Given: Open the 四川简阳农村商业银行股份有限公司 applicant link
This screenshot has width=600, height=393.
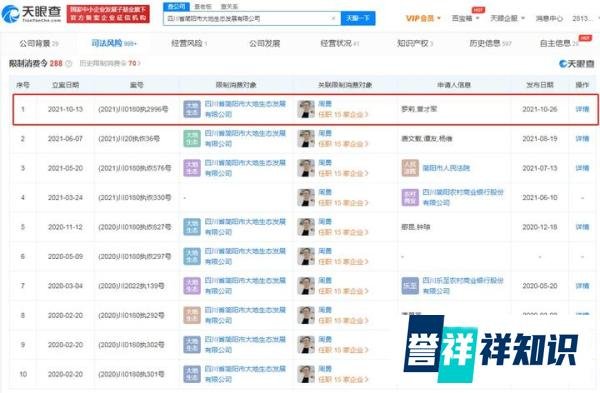Looking at the screenshot, I should (463, 197).
